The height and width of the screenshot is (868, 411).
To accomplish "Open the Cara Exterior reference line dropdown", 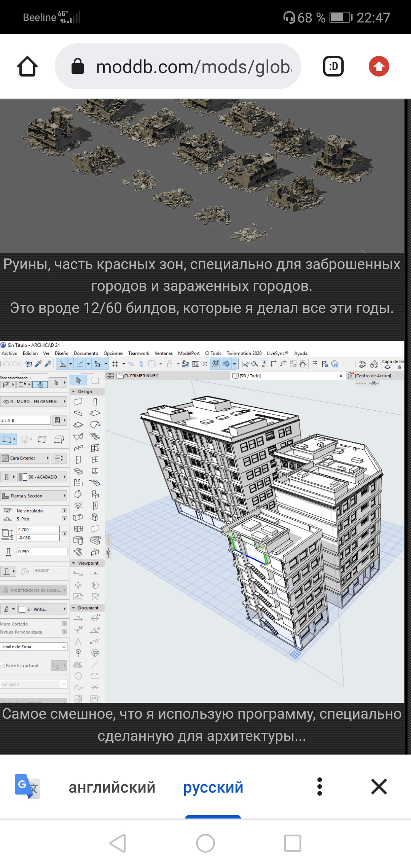I will tap(26, 458).
